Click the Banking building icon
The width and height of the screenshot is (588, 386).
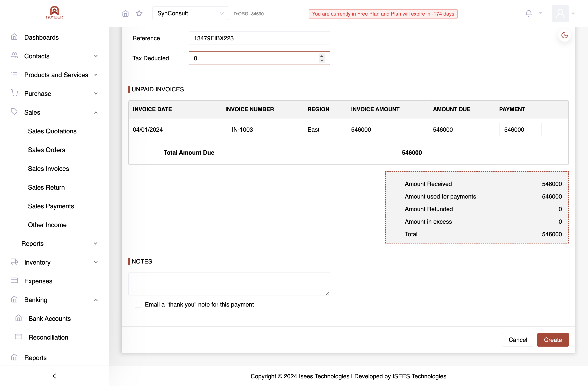(14, 299)
